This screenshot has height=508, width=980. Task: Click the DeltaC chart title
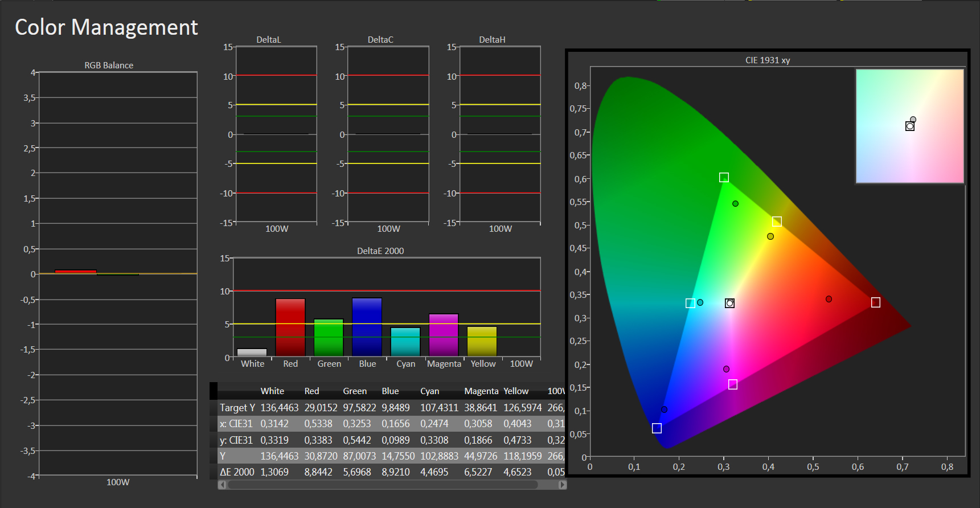pyautogui.click(x=380, y=40)
